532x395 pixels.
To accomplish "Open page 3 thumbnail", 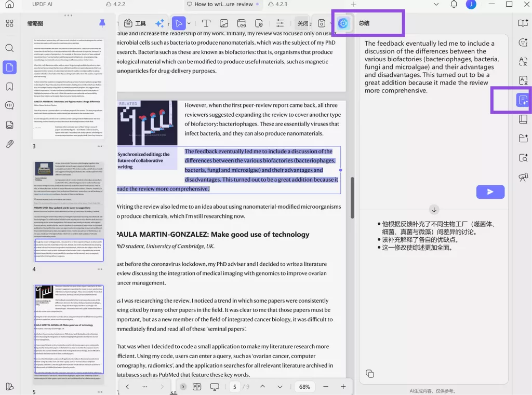I will click(68, 89).
